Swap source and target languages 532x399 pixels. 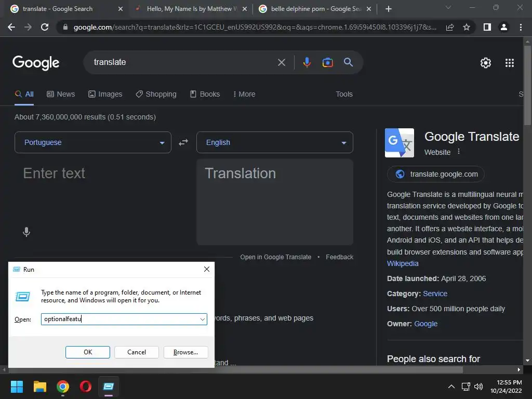183,142
